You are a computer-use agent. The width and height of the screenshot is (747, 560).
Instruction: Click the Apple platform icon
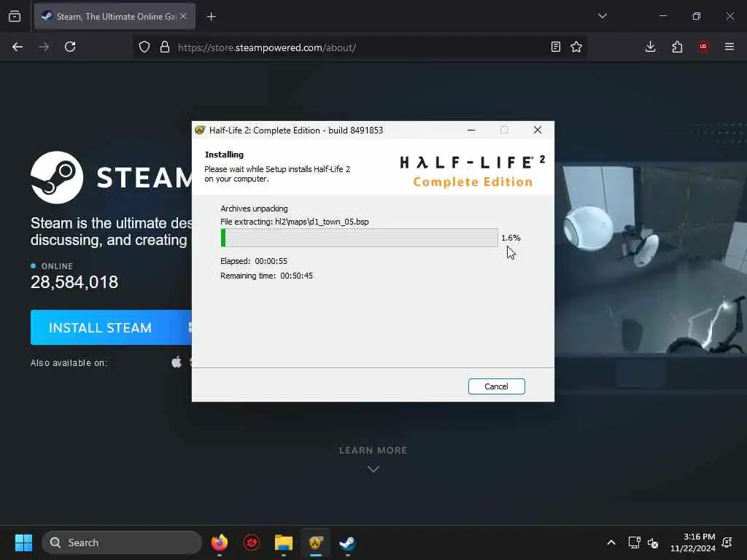point(177,362)
